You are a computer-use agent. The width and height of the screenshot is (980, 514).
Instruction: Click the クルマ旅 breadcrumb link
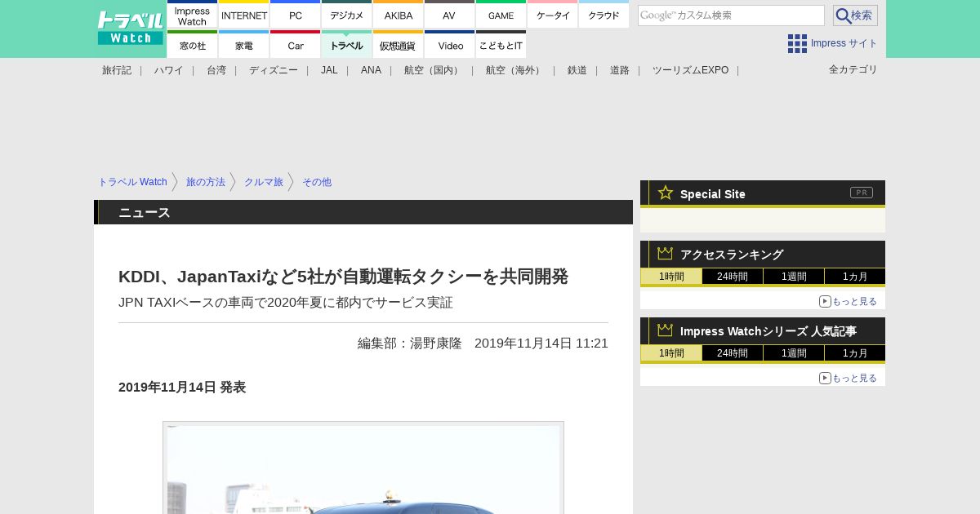pos(264,182)
